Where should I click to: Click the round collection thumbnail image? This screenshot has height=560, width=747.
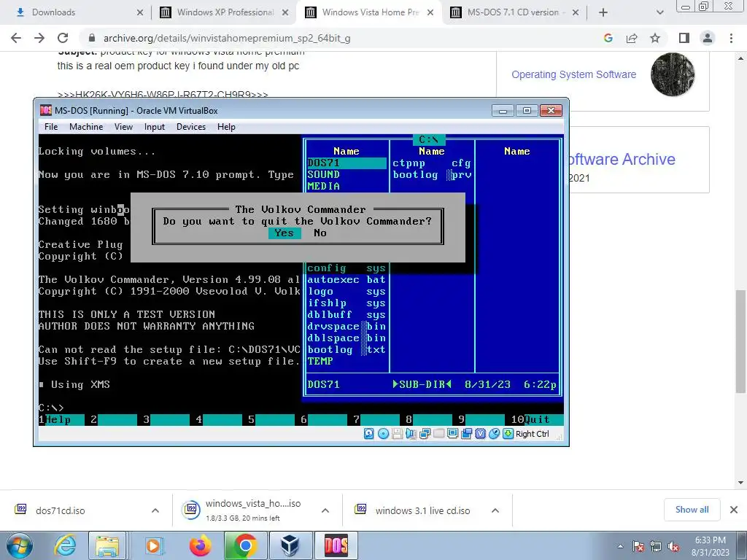point(673,74)
